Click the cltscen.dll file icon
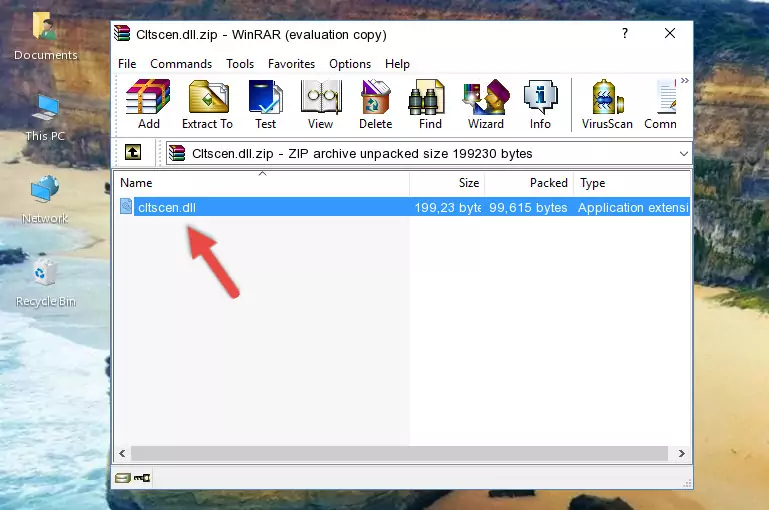 pos(126,206)
